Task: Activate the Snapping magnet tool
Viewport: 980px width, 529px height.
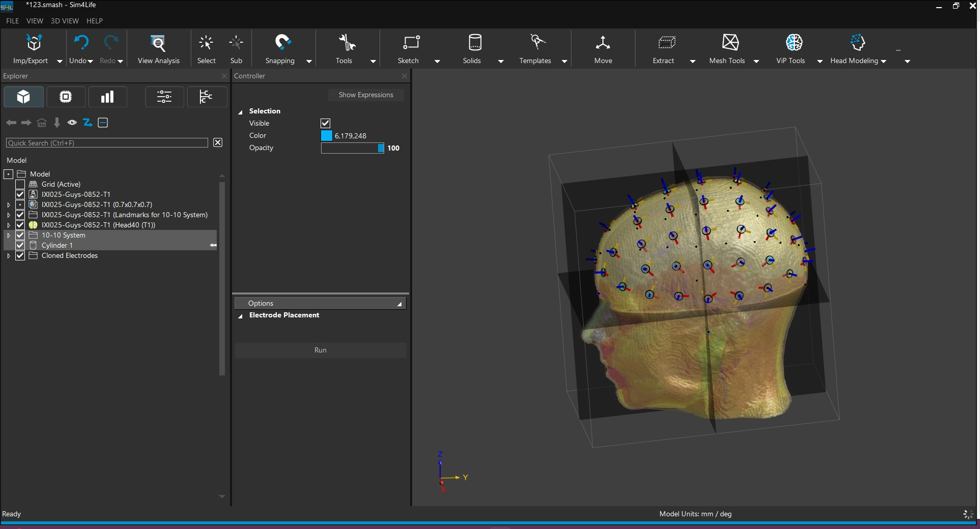Action: (x=282, y=43)
